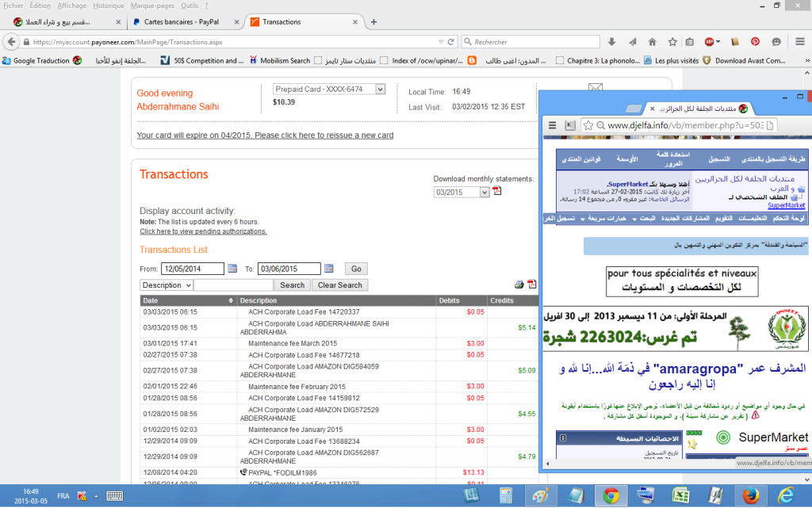View pending authorizations link
This screenshot has height=508, width=812.
pos(204,231)
